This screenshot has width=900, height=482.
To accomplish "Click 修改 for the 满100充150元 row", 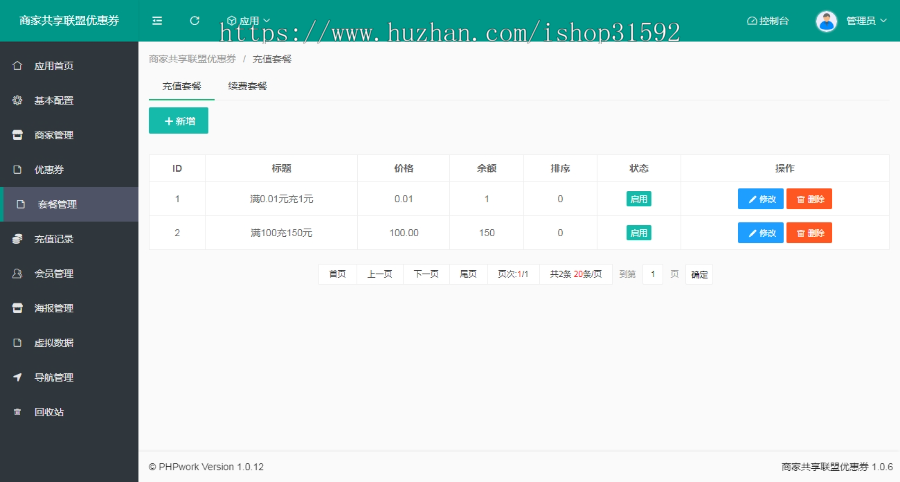I will (x=761, y=233).
